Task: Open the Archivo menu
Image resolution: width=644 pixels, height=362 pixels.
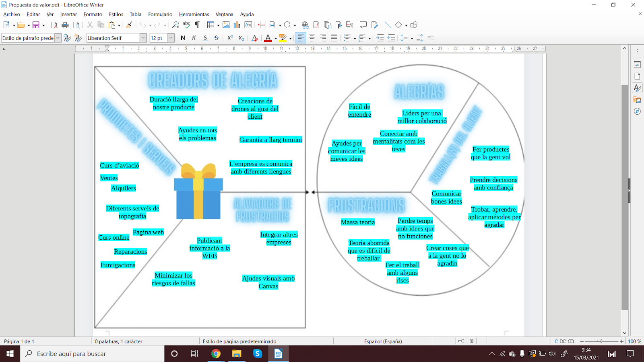Action: tap(12, 14)
